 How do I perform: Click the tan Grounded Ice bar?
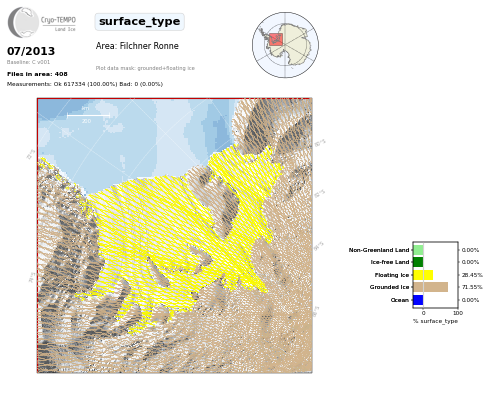pos(431,287)
